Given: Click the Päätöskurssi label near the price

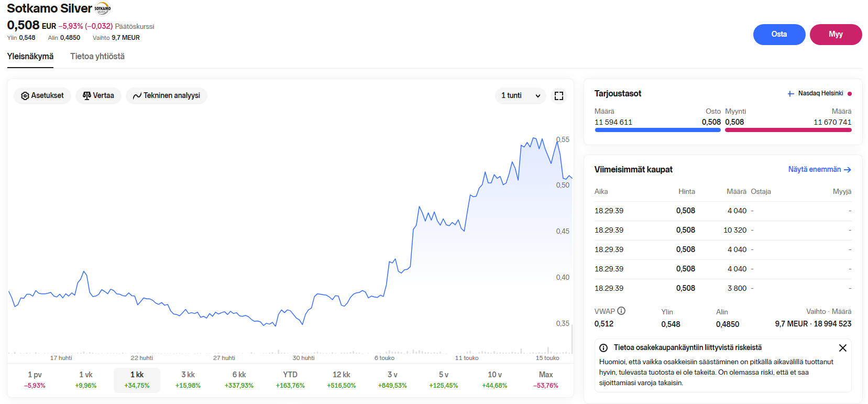Looking at the screenshot, I should click(x=135, y=26).
